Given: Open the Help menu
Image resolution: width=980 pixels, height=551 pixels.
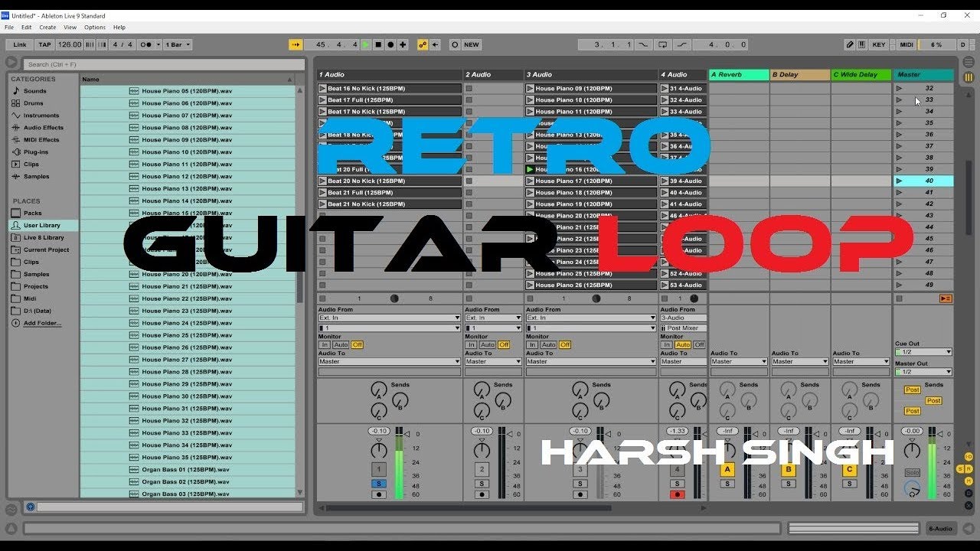Looking at the screenshot, I should (119, 27).
